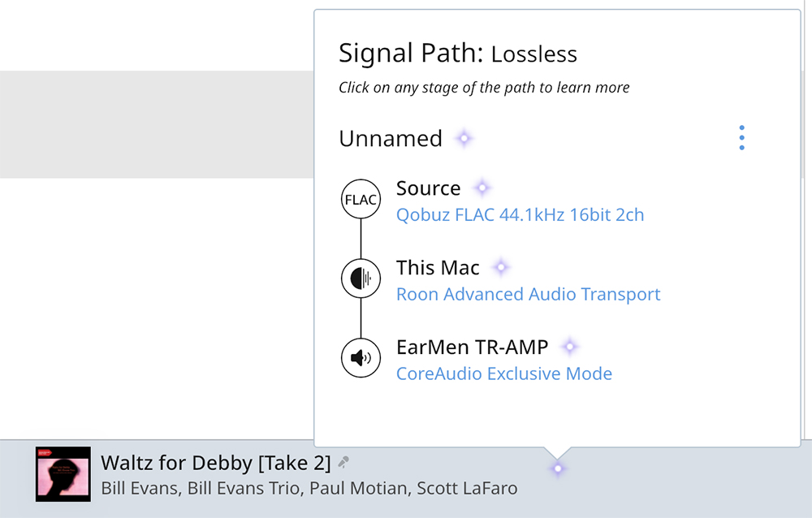Viewport: 812px width, 518px height.
Task: Click the microphone icon after track title
Action: [344, 463]
